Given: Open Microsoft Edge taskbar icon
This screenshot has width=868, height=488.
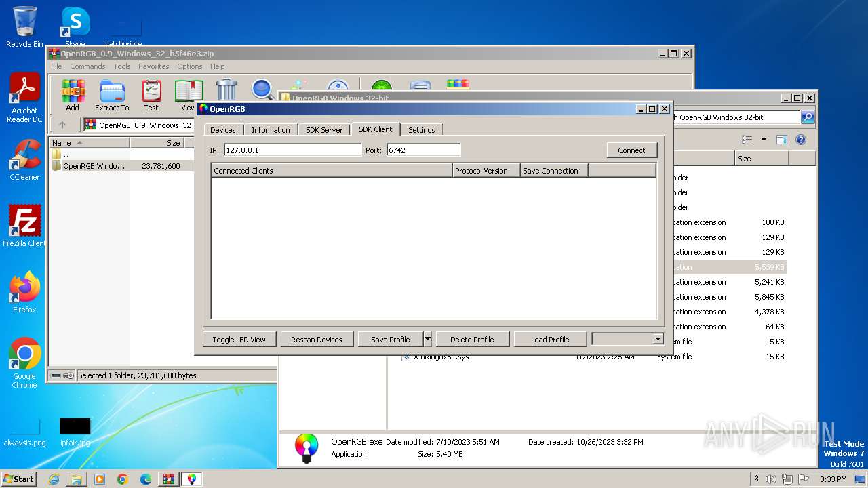Looking at the screenshot, I should click(x=146, y=479).
